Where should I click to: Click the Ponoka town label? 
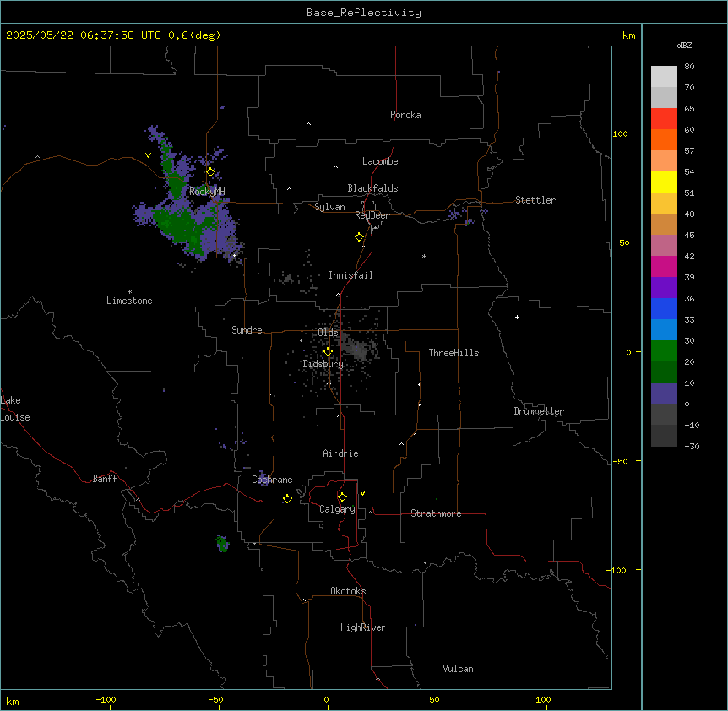[x=405, y=115]
